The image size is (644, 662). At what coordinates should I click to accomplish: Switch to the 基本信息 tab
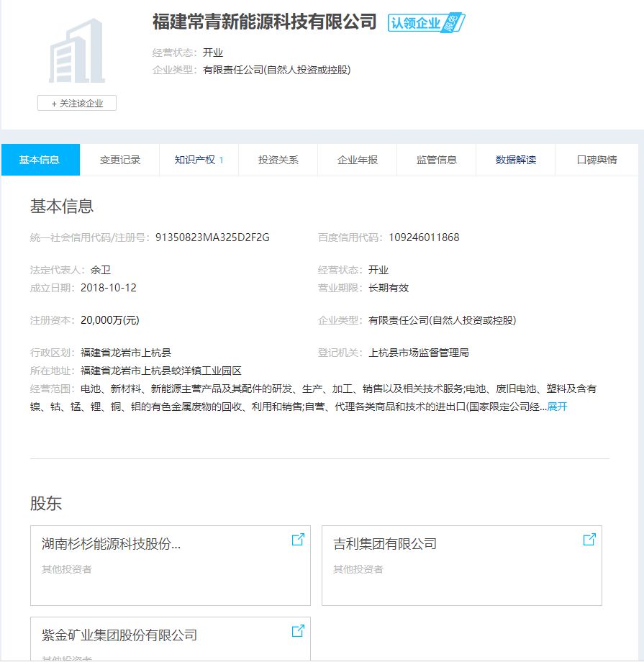[x=40, y=160]
